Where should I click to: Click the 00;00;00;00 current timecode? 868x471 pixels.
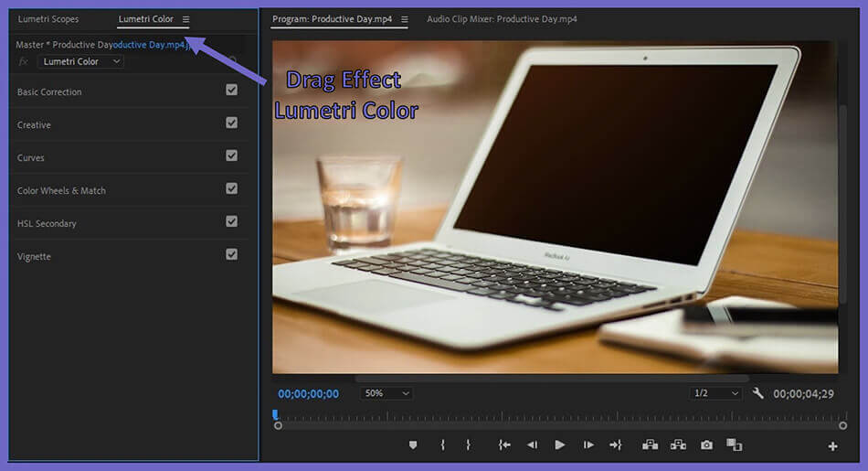tap(308, 394)
